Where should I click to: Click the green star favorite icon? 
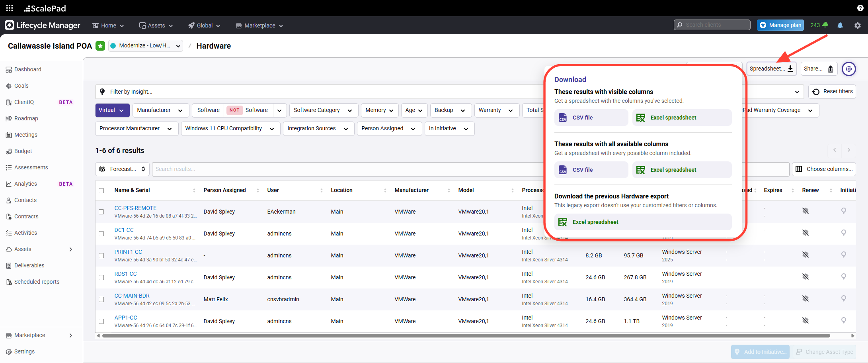pyautogui.click(x=100, y=46)
